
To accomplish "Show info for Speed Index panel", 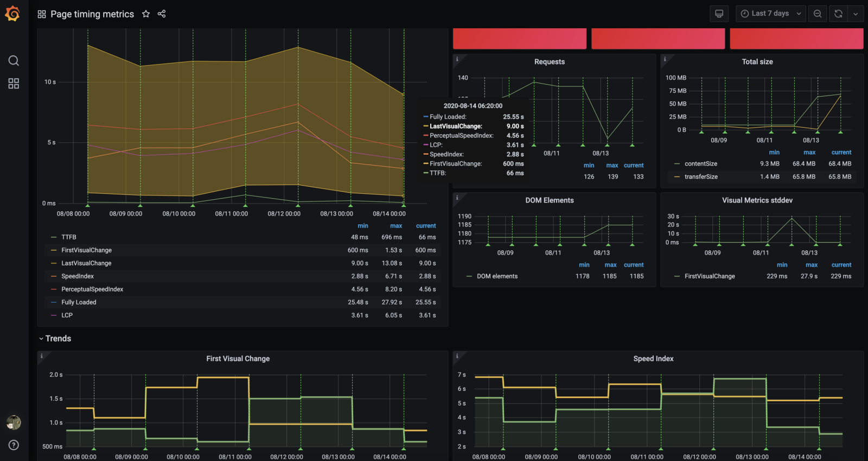I will click(x=457, y=356).
